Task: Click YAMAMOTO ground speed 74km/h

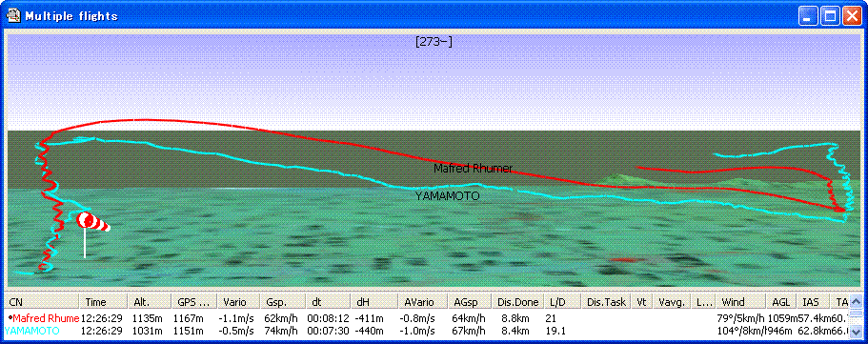Action: (x=282, y=331)
